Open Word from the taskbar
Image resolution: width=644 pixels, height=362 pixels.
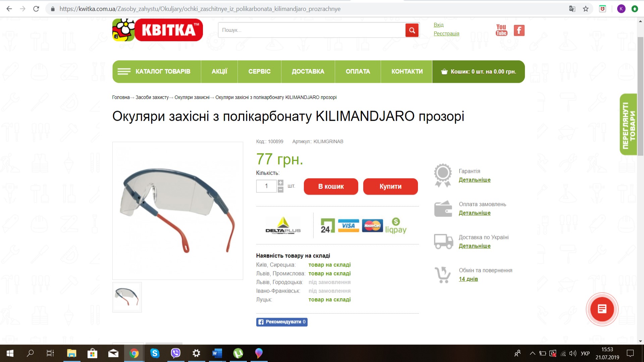pyautogui.click(x=217, y=353)
